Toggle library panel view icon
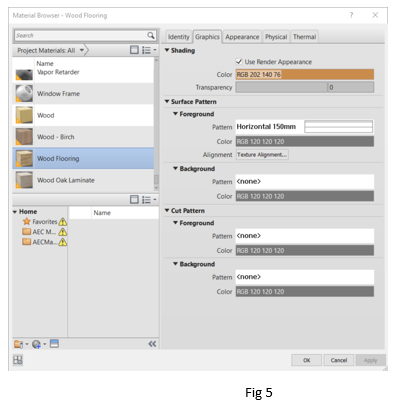 pos(134,199)
